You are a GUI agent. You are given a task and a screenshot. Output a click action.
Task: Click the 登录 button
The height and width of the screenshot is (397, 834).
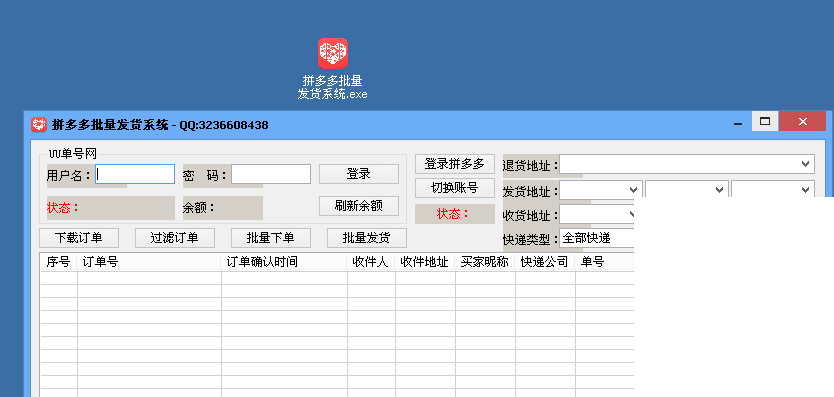tap(359, 174)
